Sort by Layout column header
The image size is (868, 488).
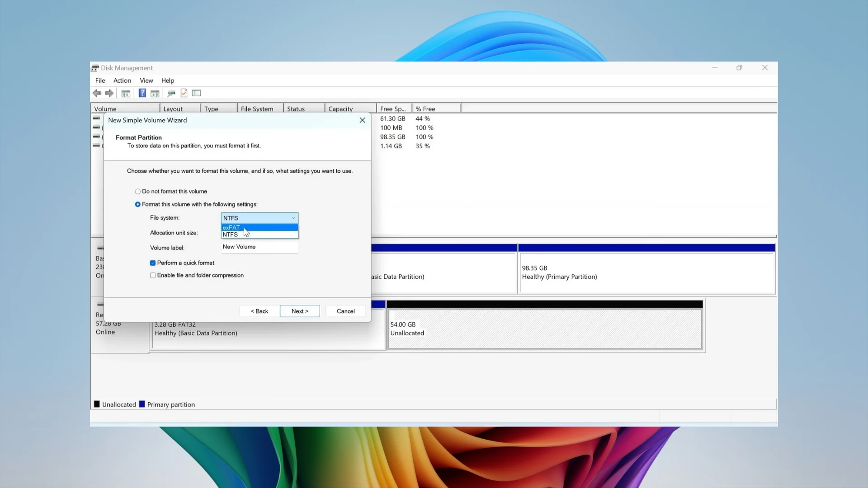[180, 108]
